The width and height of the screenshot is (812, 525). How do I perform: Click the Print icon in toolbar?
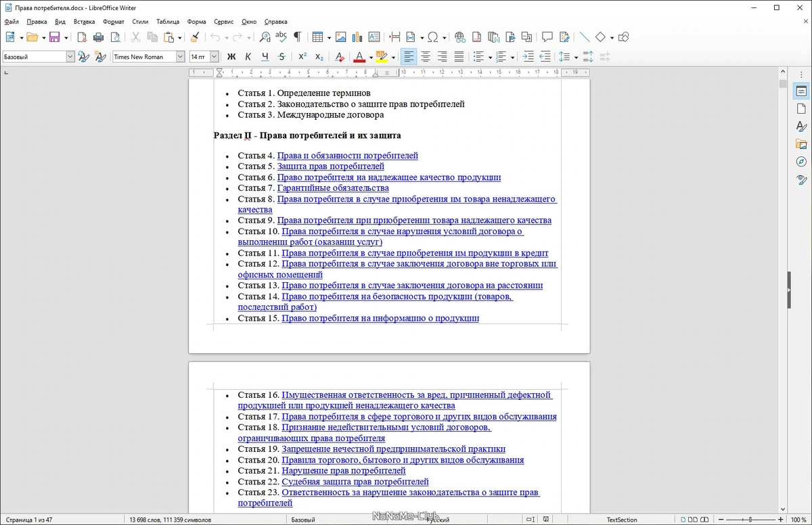[99, 37]
